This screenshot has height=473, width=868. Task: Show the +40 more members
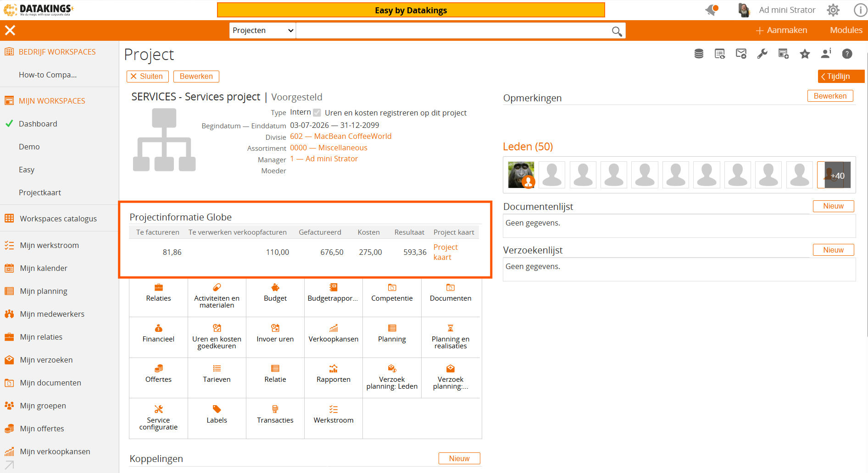point(835,175)
